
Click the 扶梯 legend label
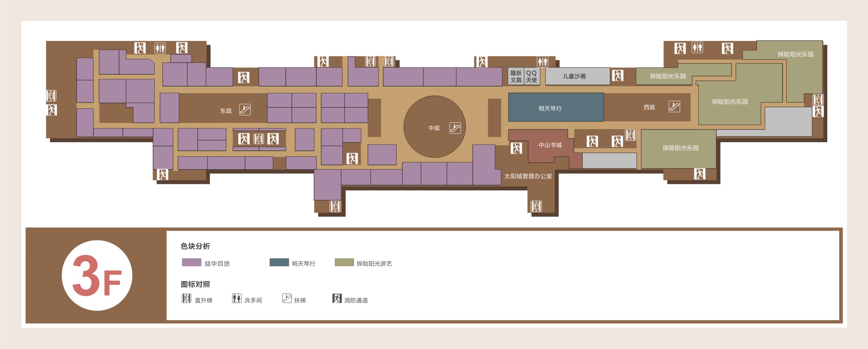pyautogui.click(x=300, y=300)
